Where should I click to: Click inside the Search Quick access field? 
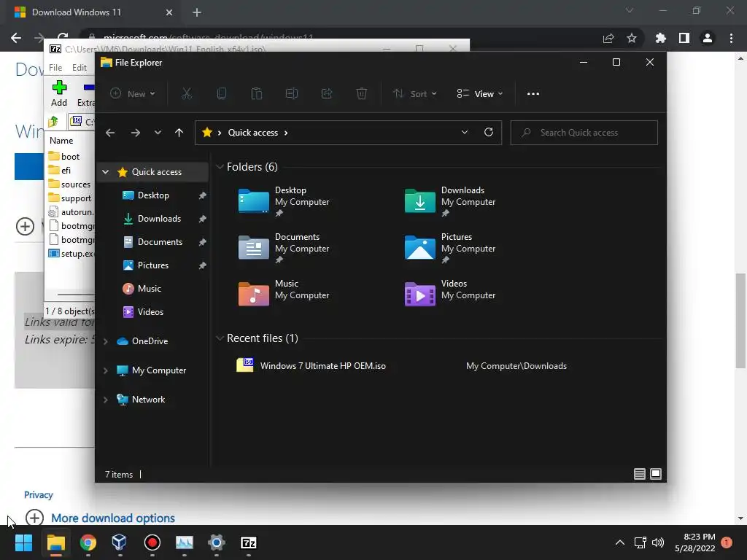584,133
